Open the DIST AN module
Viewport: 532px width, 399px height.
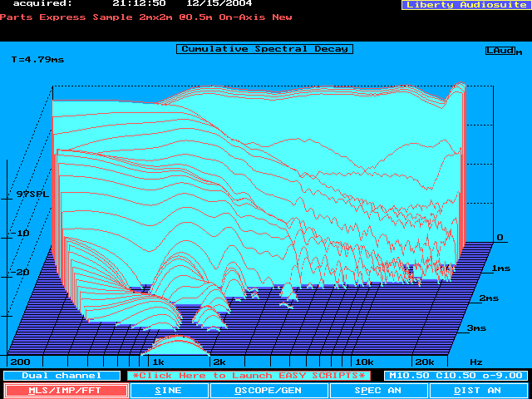[478, 390]
